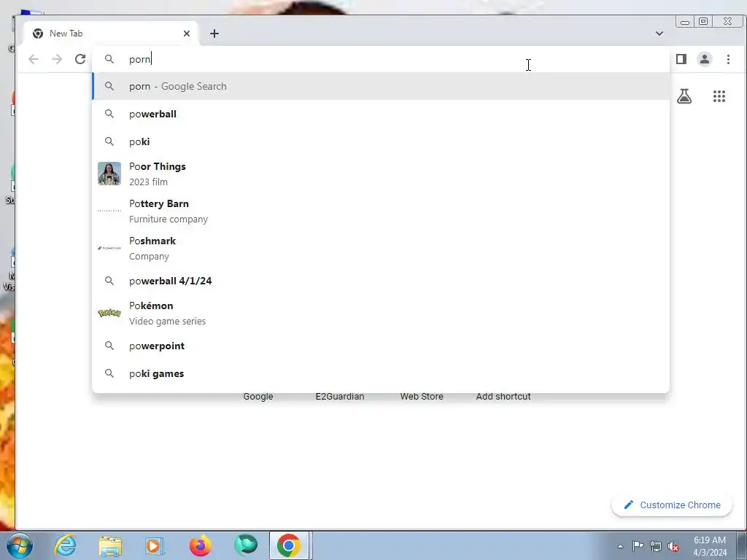The image size is (747, 560).
Task: Open the Google shortcut
Action: [258, 396]
